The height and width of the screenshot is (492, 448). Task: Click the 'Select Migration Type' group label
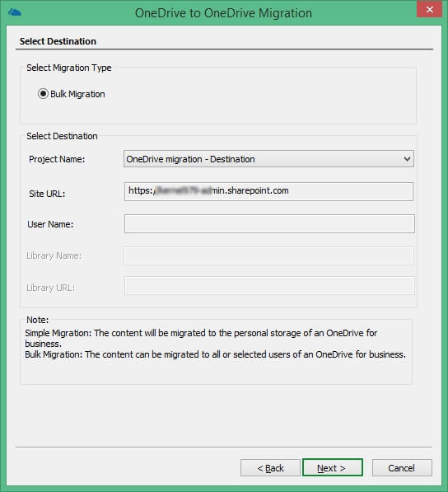[69, 68]
